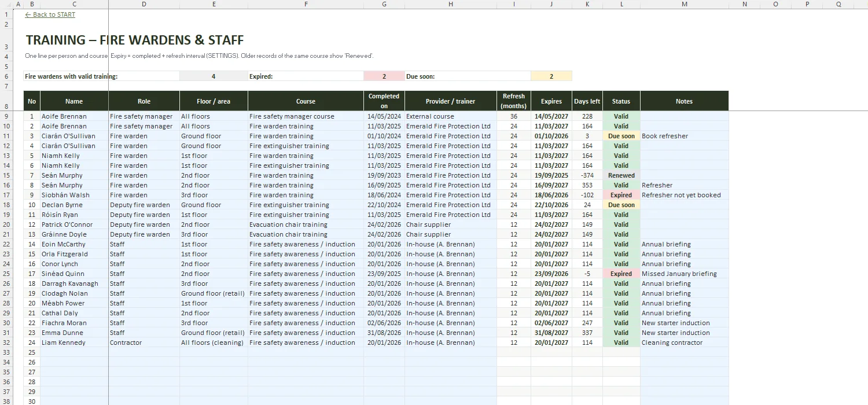Select Emma Dunne's name cell

[74, 333]
